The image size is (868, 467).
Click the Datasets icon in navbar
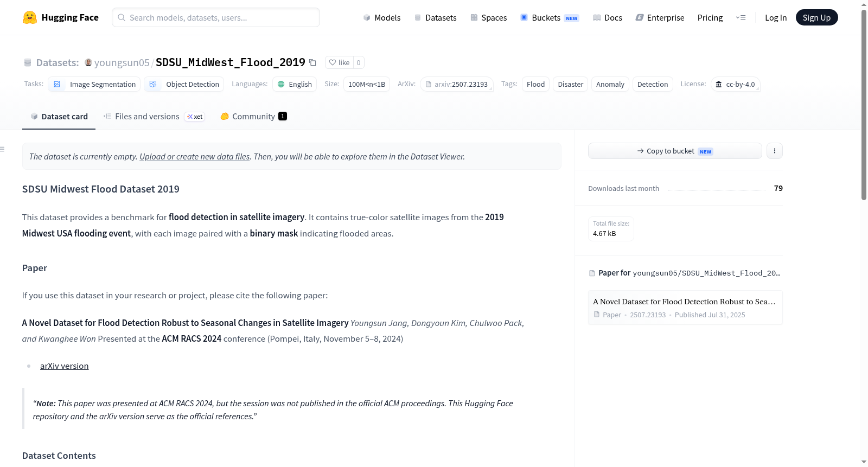[x=418, y=17]
